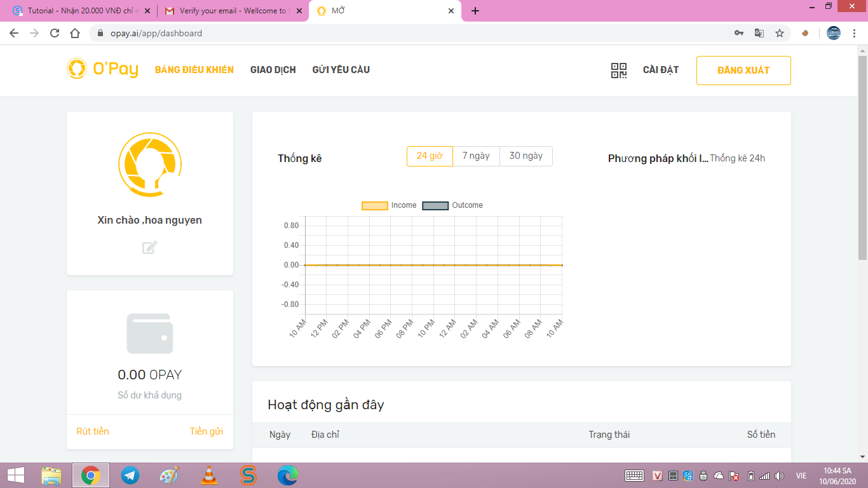Go to GIAO DỊCH page

273,70
